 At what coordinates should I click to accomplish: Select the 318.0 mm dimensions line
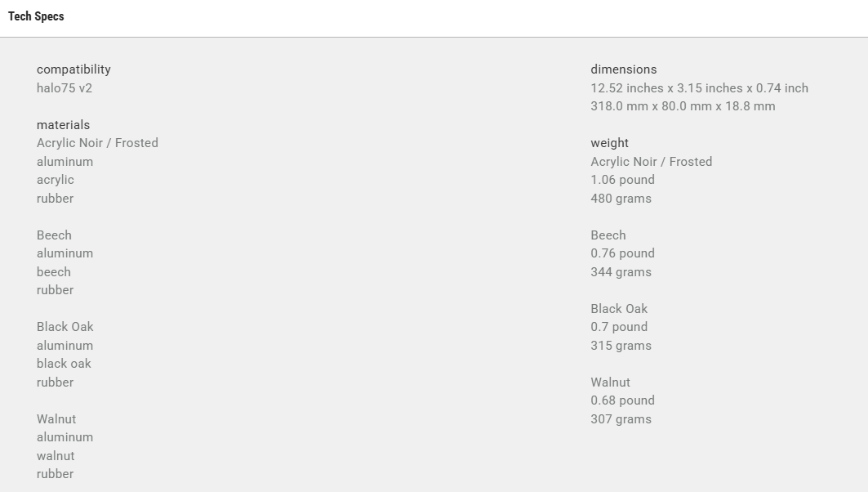pyautogui.click(x=683, y=106)
